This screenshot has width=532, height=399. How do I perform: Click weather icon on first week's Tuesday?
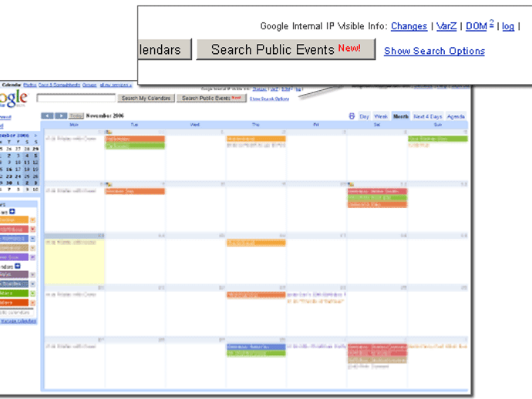point(109,132)
